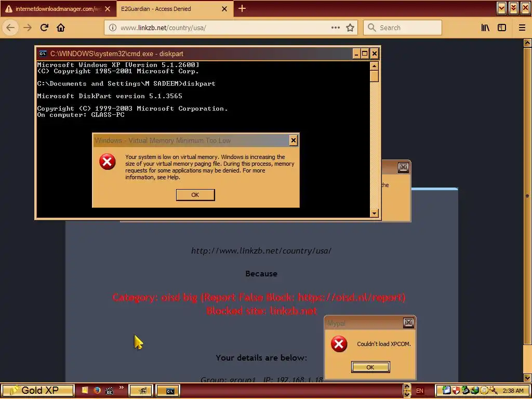The width and height of the screenshot is (532, 399).
Task: Switch to the Mypal taskbar button
Action: coord(141,391)
